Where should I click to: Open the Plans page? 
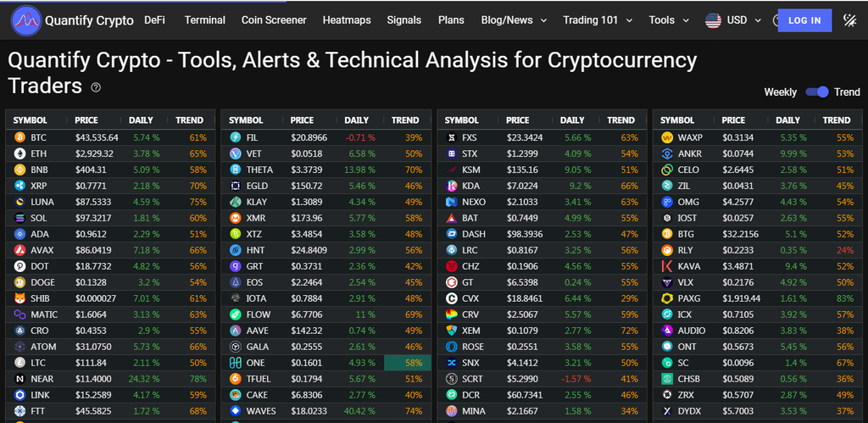(x=451, y=20)
